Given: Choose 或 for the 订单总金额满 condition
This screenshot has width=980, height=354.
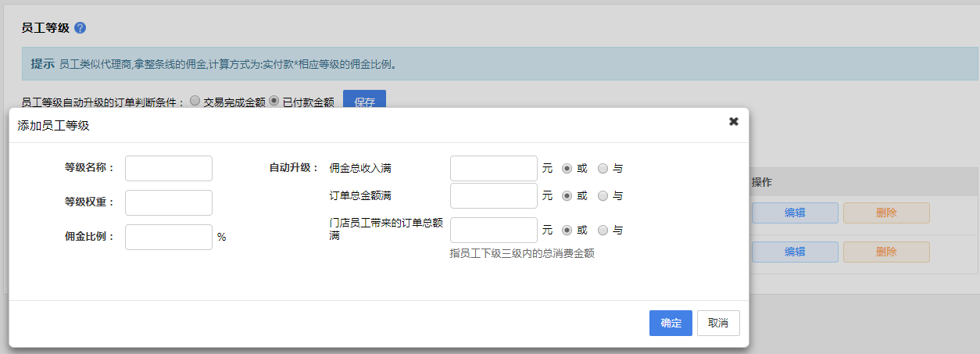Looking at the screenshot, I should pyautogui.click(x=567, y=195).
